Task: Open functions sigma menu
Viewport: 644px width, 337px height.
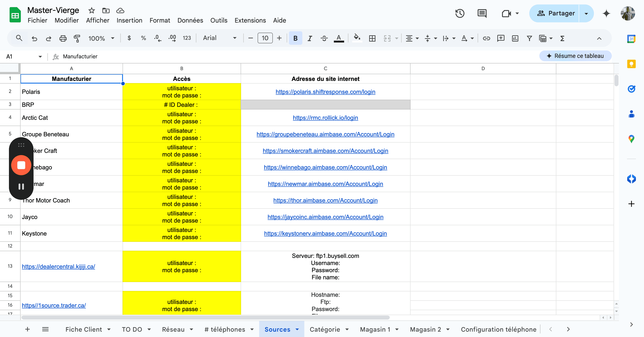Action: [562, 38]
